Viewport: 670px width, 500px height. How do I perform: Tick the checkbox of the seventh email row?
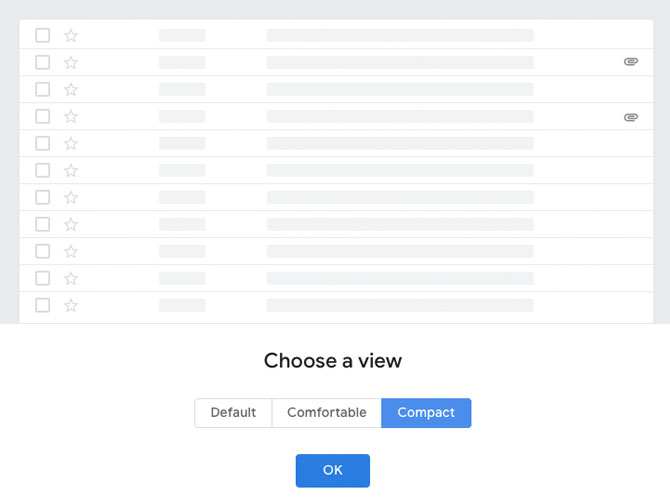pos(43,197)
